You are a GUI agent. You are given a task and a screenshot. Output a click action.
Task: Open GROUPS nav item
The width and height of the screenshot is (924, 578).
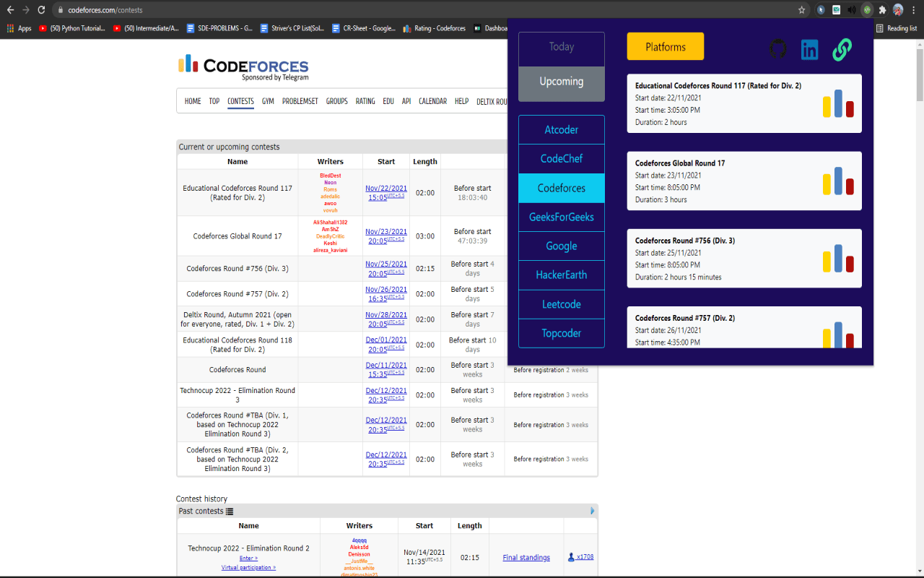pos(336,101)
